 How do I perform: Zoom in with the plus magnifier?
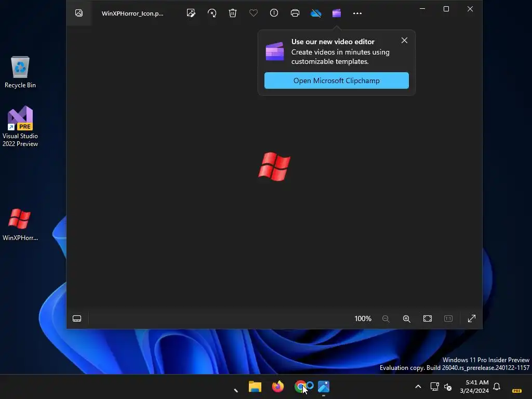click(x=406, y=318)
